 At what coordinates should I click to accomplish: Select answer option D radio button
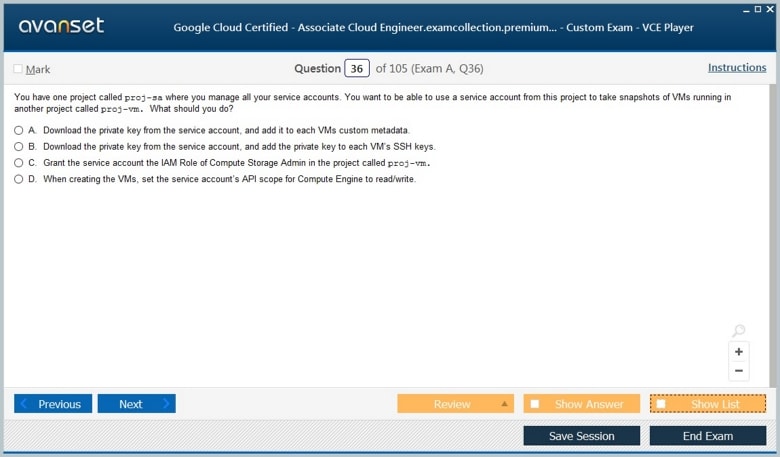[19, 179]
